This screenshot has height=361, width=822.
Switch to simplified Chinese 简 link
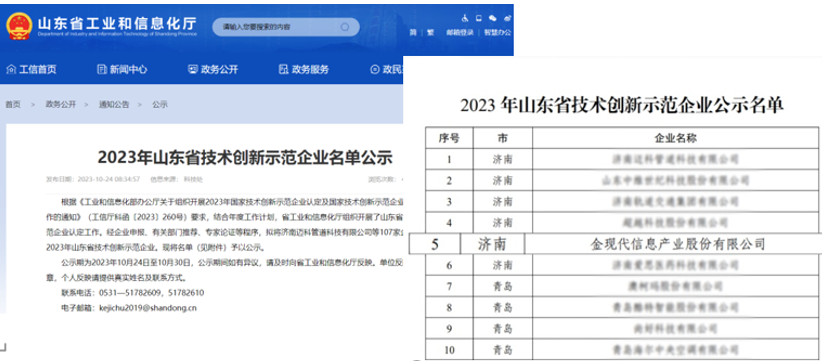tap(413, 32)
